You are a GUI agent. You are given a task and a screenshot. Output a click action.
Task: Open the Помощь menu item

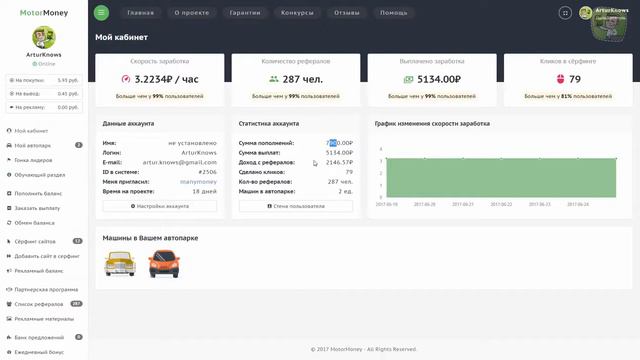tap(393, 13)
